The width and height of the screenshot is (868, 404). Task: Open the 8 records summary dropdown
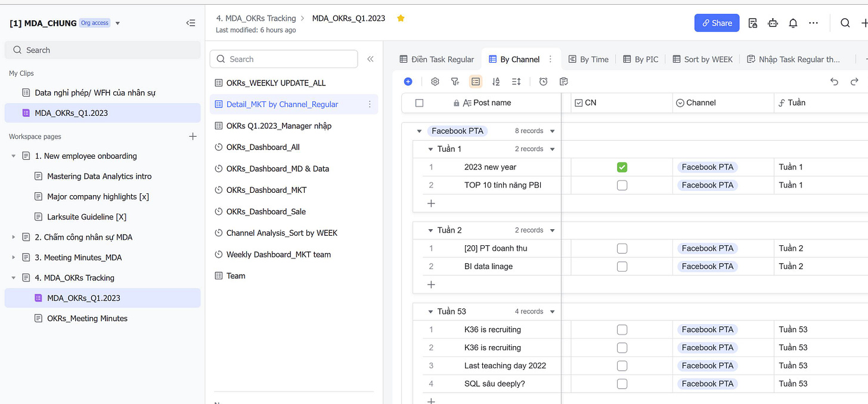(553, 131)
